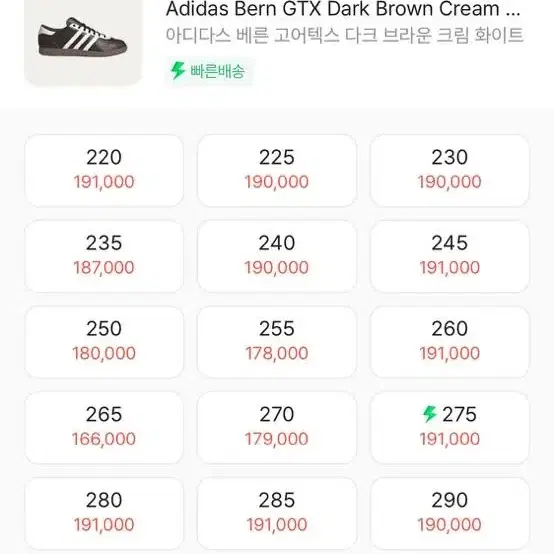Select size 225 option

click(277, 170)
